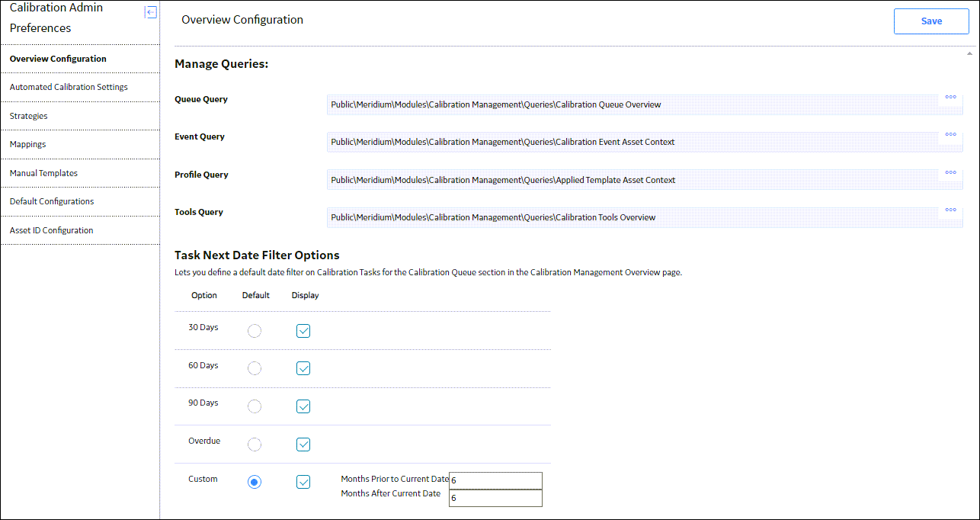Click Months Prior to Current Date label
The width and height of the screenshot is (980, 520).
(x=395, y=479)
